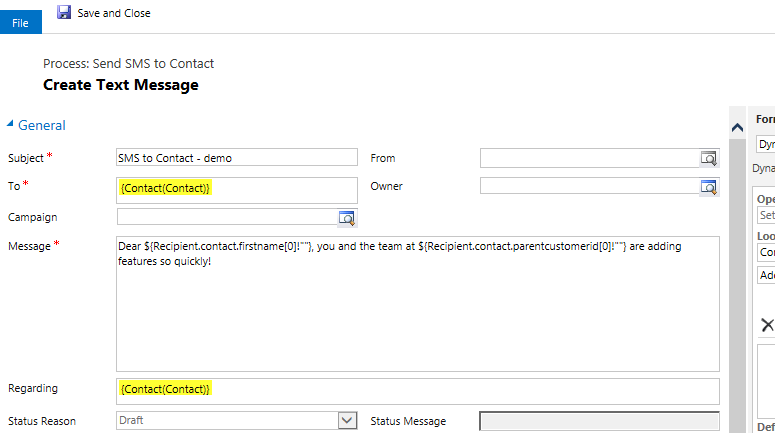Click the Owner input field
775x433 pixels.
pyautogui.click(x=589, y=186)
